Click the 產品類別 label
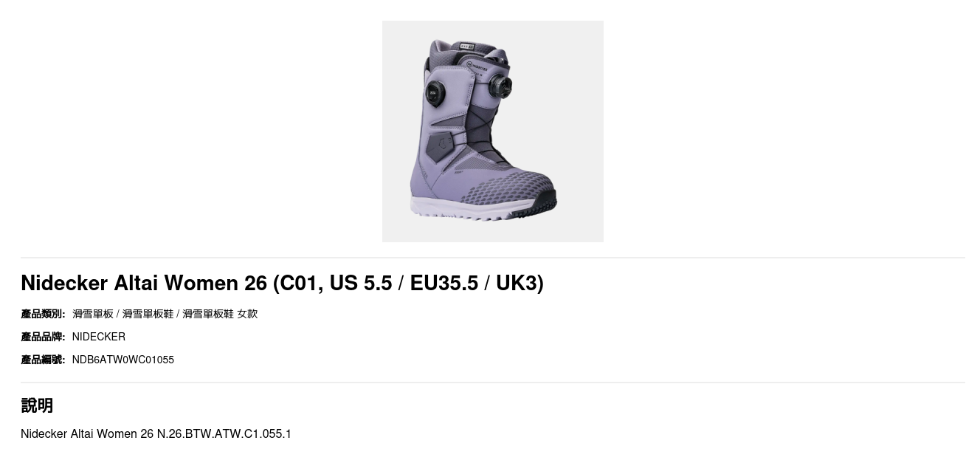Screen dimensions: 980x463 click(x=43, y=314)
